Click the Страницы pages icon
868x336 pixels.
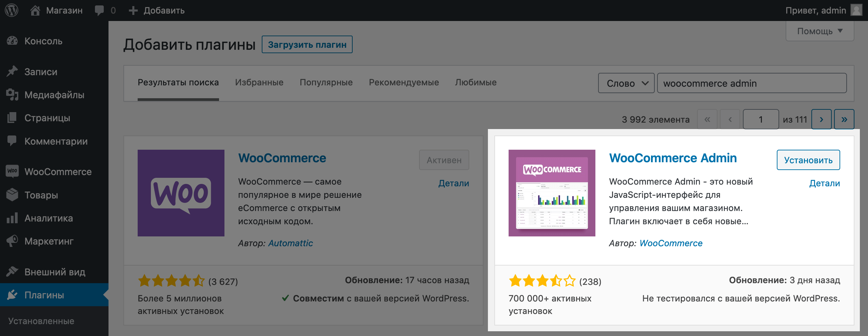pos(12,118)
